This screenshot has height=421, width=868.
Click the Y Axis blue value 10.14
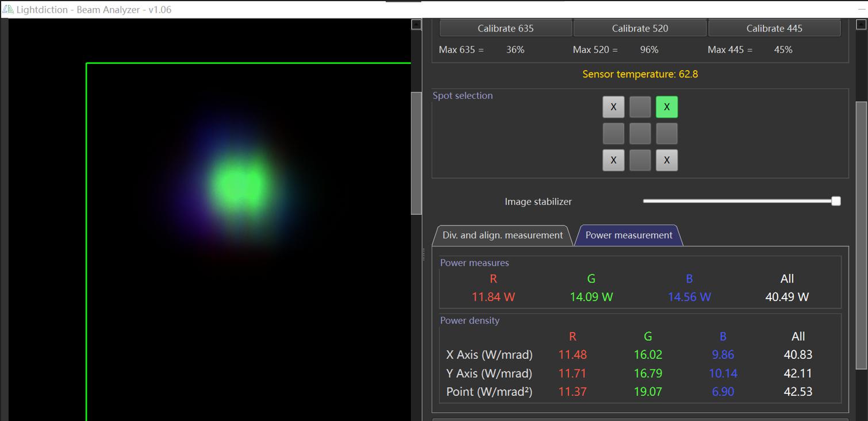(x=723, y=373)
